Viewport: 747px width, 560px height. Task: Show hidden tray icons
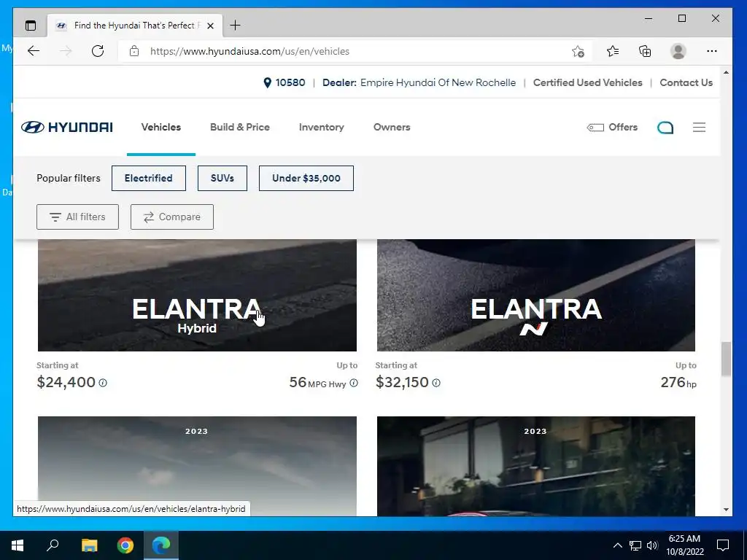(617, 545)
